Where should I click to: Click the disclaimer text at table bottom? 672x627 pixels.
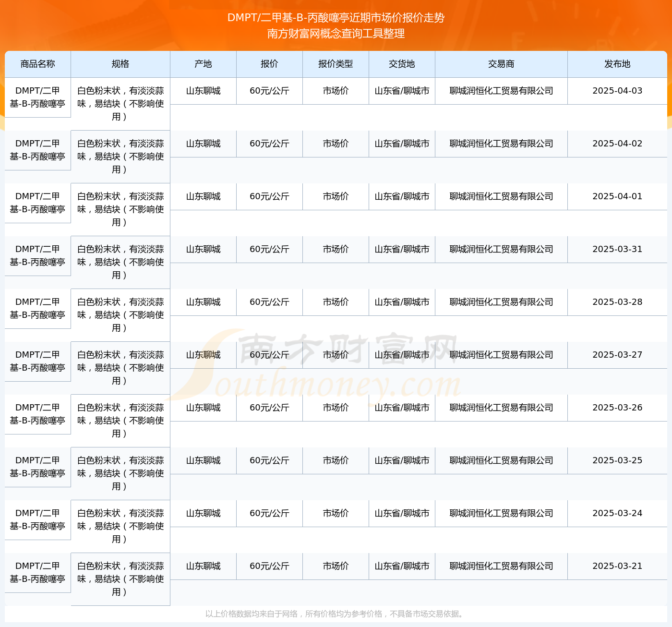point(336,614)
